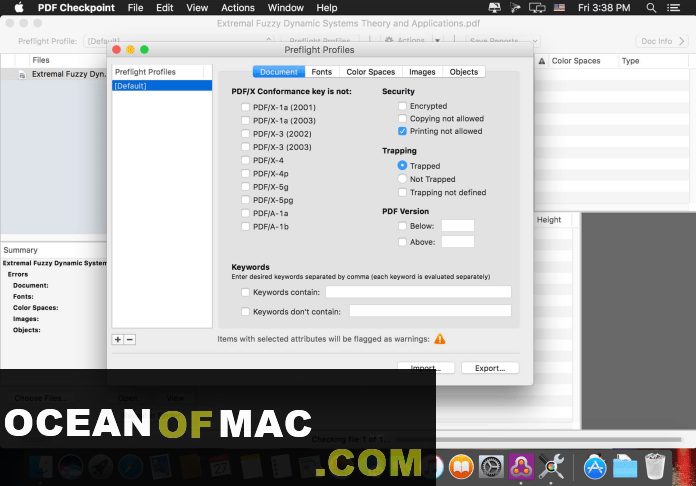
Task: Click the orange warning triangle icon
Action: (439, 339)
